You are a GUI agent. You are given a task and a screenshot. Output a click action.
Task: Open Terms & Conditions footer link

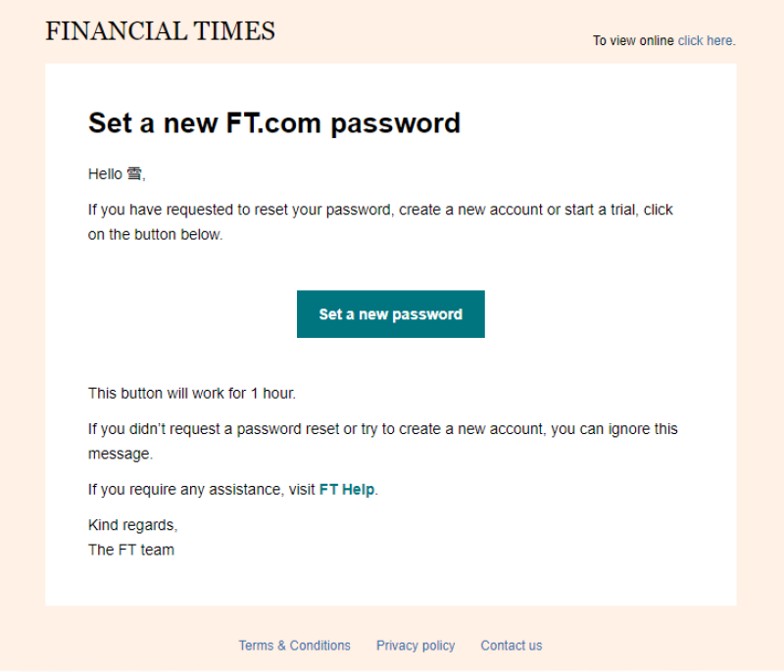pos(295,646)
